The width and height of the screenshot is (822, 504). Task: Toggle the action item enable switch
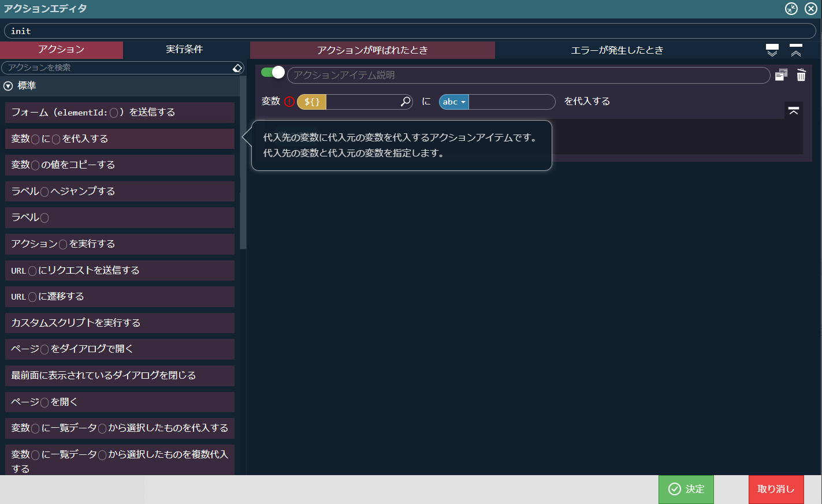pos(273,73)
